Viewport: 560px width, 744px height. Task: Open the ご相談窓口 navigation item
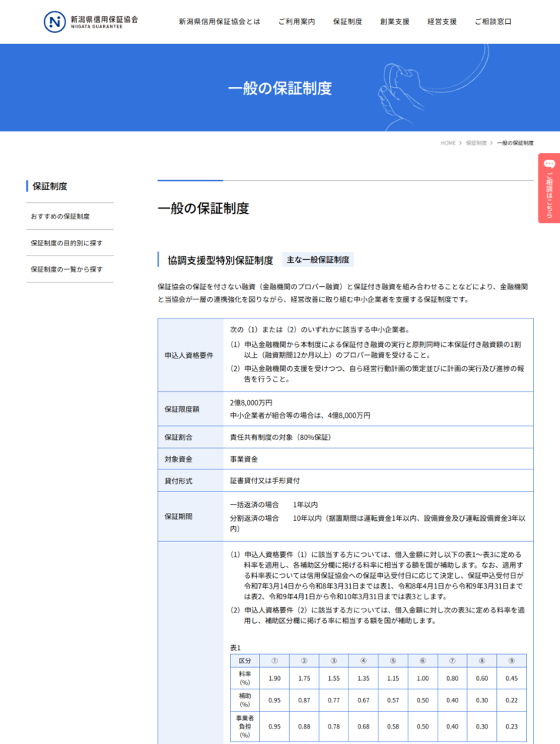coord(493,22)
